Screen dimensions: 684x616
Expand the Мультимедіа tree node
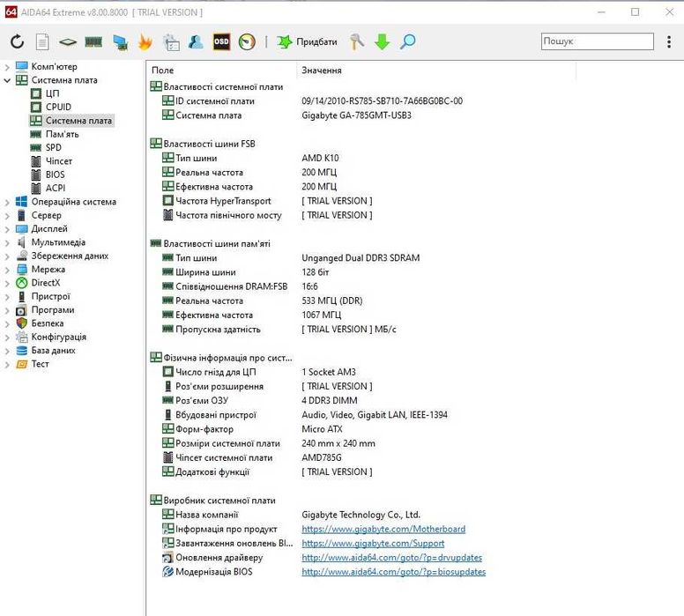(7, 242)
